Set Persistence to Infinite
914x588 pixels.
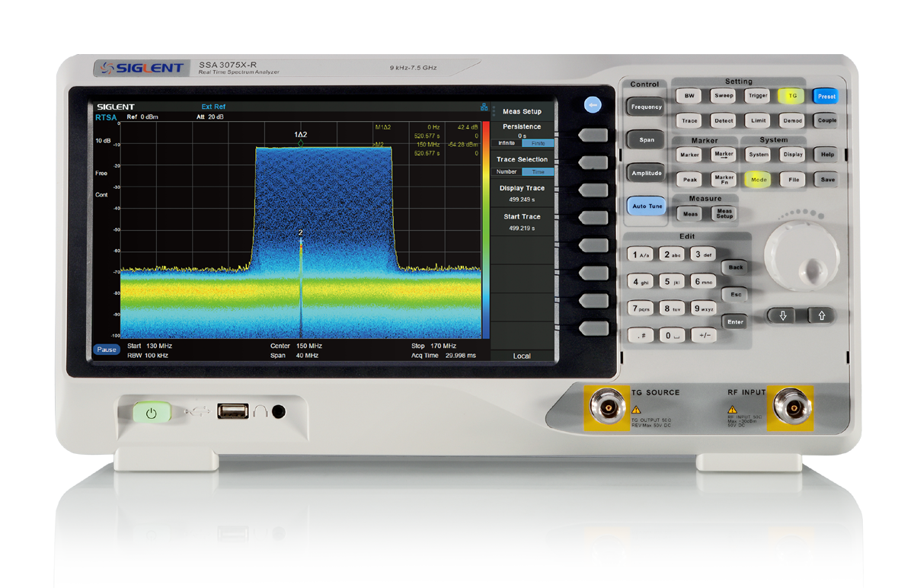point(506,143)
